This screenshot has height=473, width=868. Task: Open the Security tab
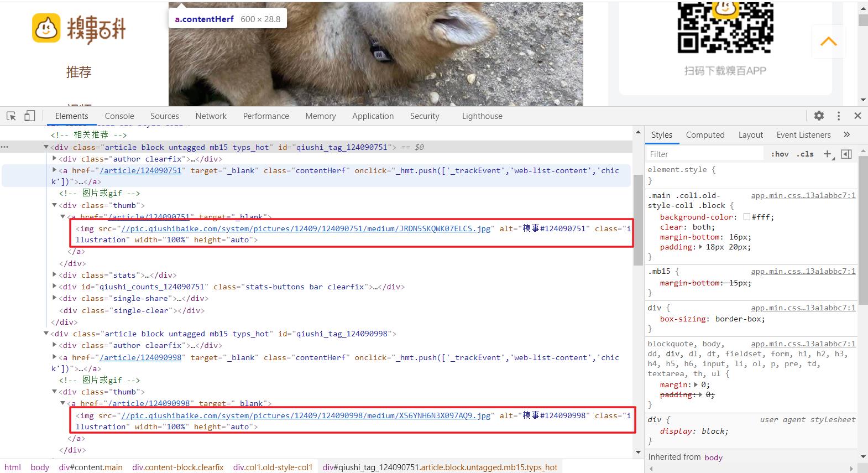click(x=425, y=116)
